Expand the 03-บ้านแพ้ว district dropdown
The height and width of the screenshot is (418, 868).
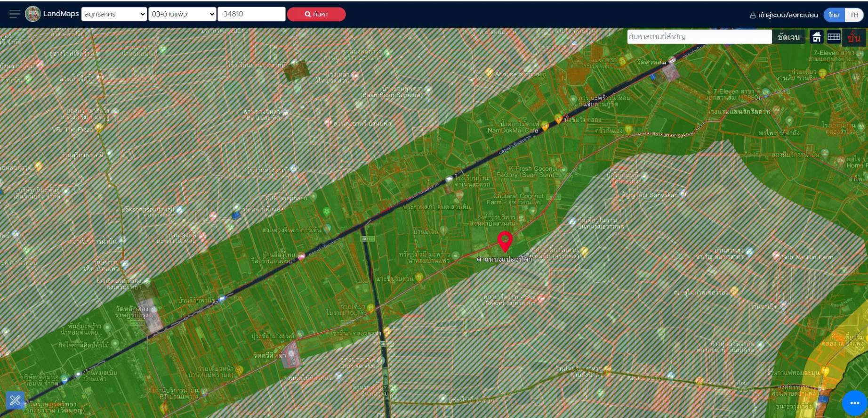(182, 14)
